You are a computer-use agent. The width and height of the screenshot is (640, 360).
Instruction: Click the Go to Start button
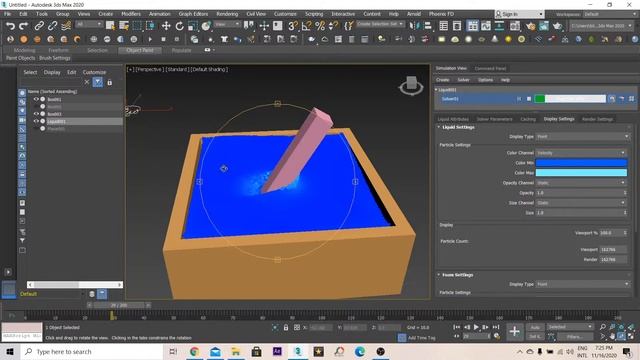pos(457,327)
